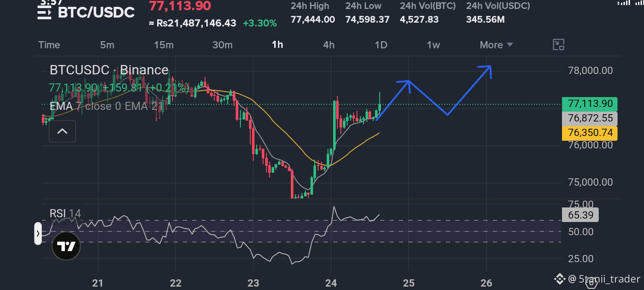The image size is (644, 290).
Task: Click date 25 on the time axis
Action: (409, 283)
